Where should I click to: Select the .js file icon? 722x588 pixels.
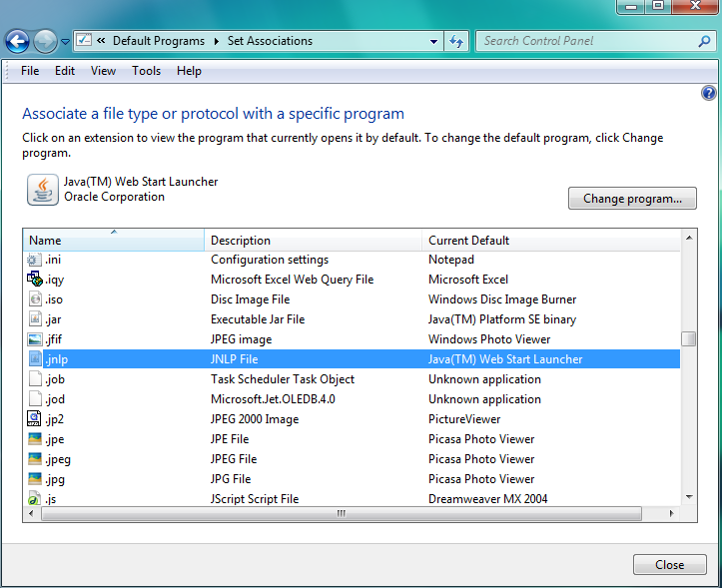pyautogui.click(x=35, y=499)
